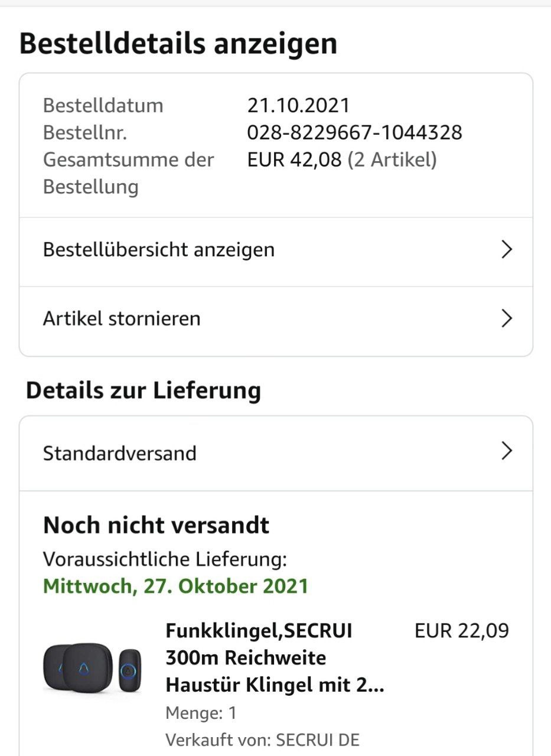Click the Bestelldetails anzeigen page heading
551x756 pixels.
point(178,44)
